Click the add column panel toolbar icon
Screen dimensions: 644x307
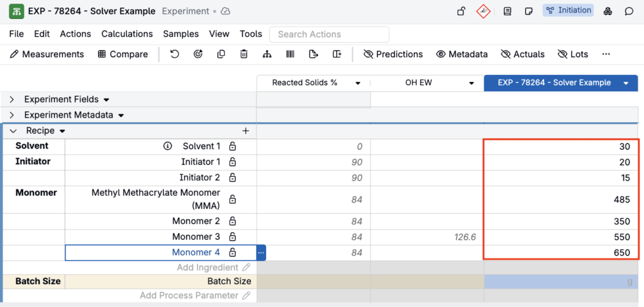[x=337, y=54]
